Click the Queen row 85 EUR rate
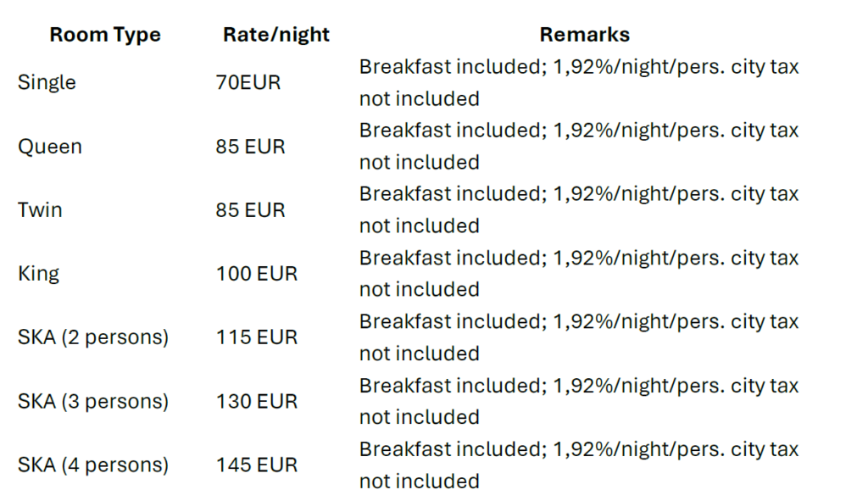 click(250, 147)
